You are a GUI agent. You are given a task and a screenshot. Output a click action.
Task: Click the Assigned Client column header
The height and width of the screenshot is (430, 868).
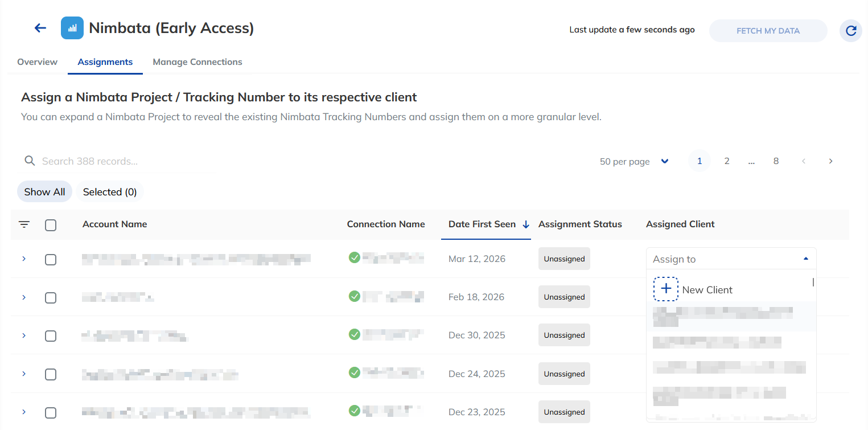coord(680,224)
